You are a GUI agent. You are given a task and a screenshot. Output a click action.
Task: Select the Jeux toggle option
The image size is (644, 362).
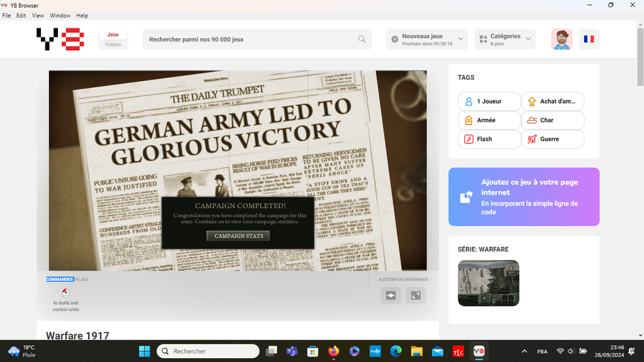[113, 35]
